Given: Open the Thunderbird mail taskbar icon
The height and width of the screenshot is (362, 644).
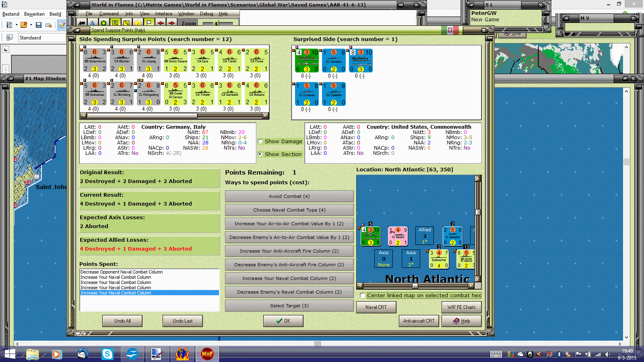Looking at the screenshot, I should coord(83,354).
